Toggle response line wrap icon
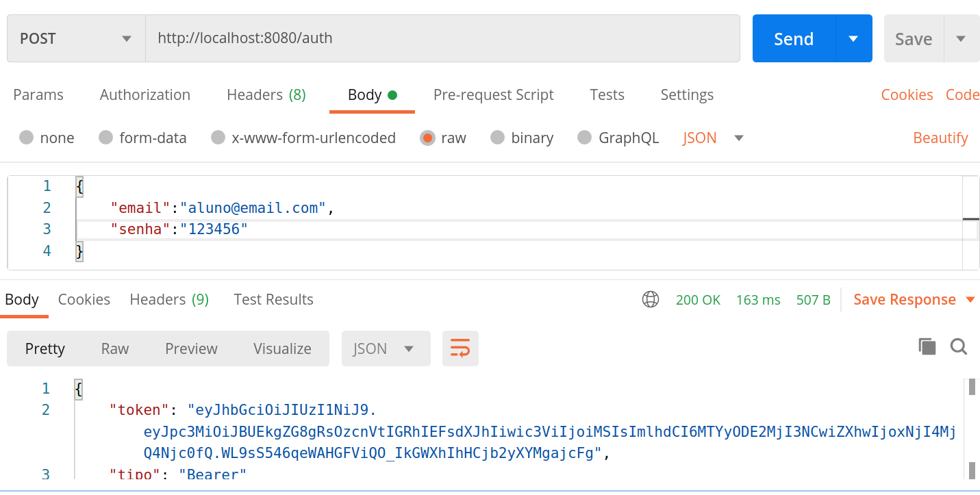Screen dimensions: 980x495 460,348
